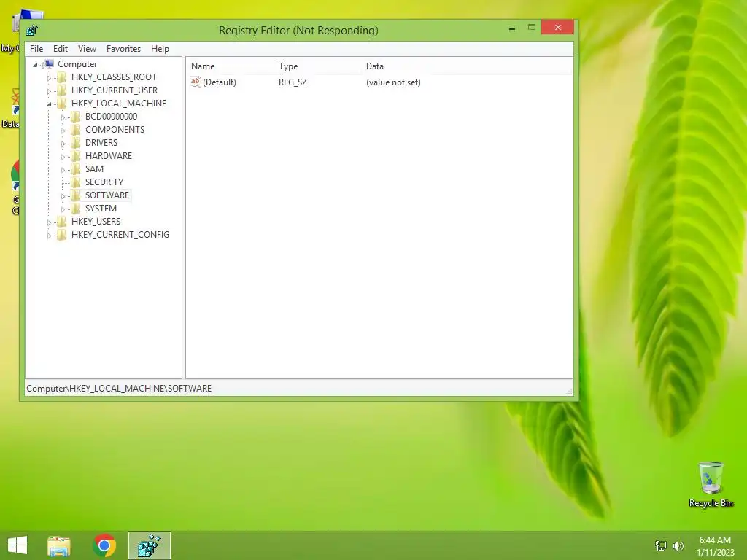The width and height of the screenshot is (747, 560).
Task: Collapse the HKEY_LOCAL_MACHINE node arrow
Action: pos(49,104)
